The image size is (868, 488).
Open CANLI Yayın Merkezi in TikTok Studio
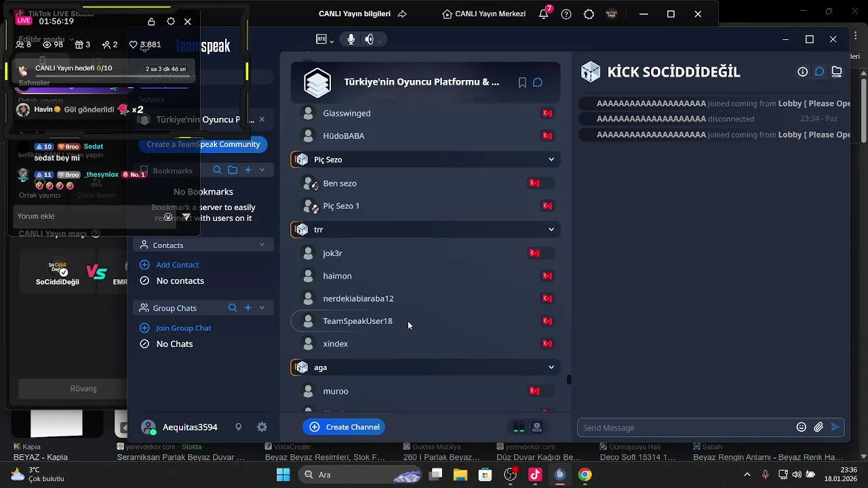click(484, 14)
